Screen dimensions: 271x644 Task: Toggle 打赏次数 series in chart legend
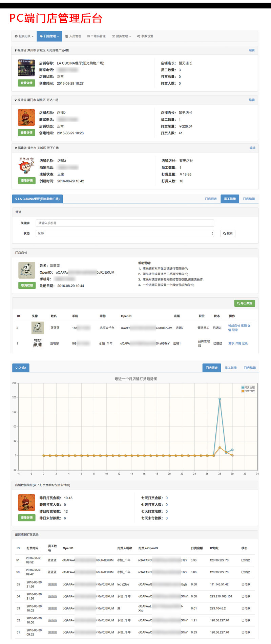point(248,391)
